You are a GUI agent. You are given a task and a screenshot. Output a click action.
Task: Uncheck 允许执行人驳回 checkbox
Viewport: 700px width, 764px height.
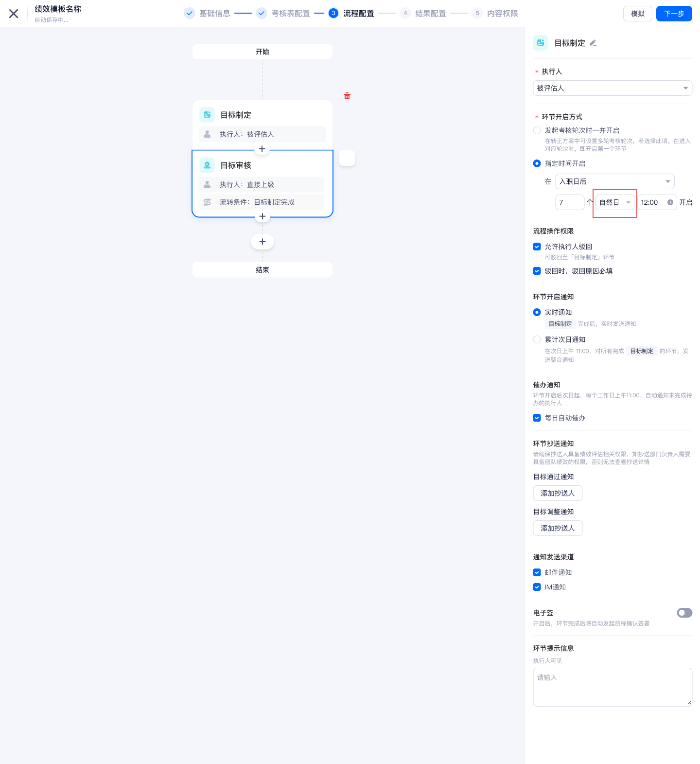[x=537, y=247]
